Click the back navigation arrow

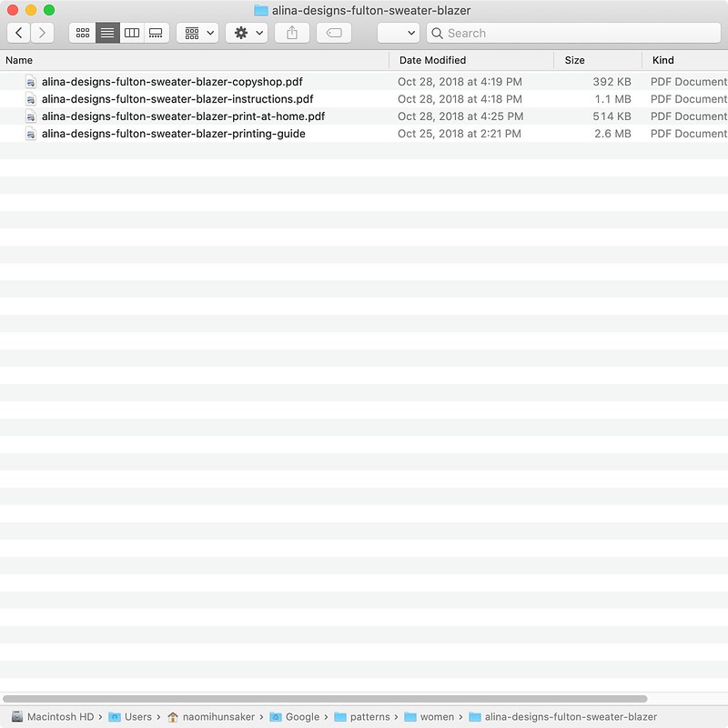(x=19, y=33)
